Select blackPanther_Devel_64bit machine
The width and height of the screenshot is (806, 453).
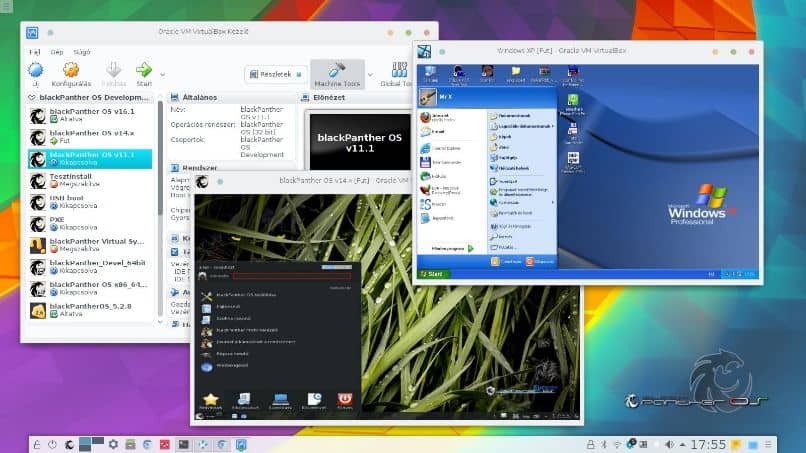90,266
